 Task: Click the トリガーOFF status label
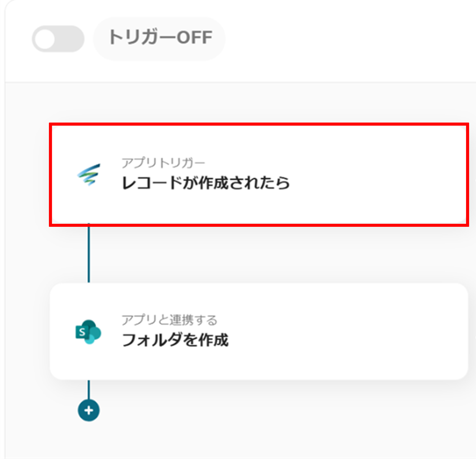tap(160, 38)
